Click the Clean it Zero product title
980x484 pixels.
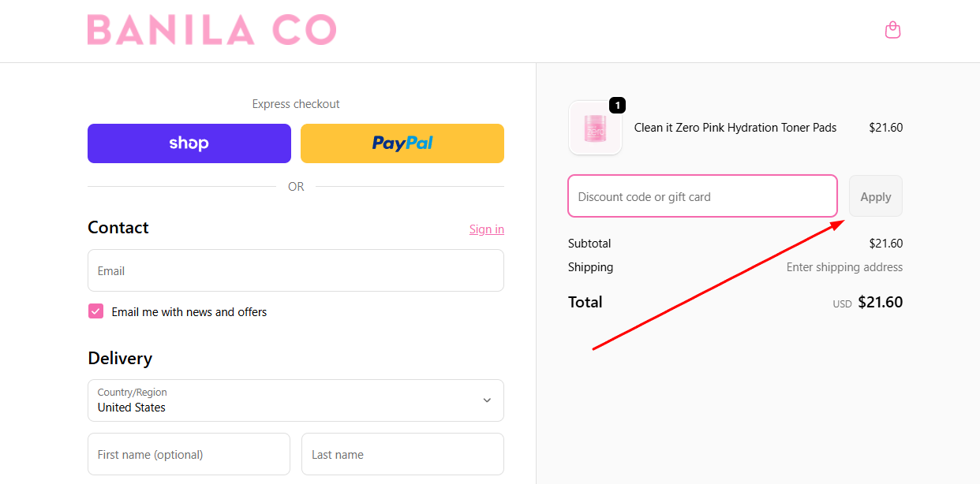pyautogui.click(x=735, y=127)
